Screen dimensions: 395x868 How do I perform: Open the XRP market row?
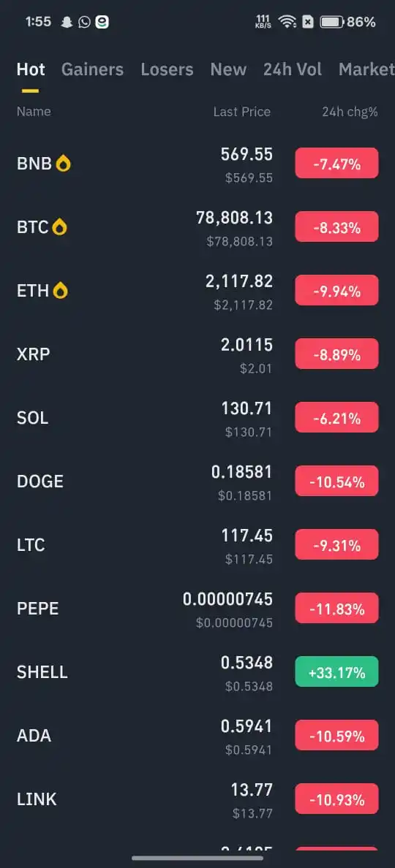(197, 354)
